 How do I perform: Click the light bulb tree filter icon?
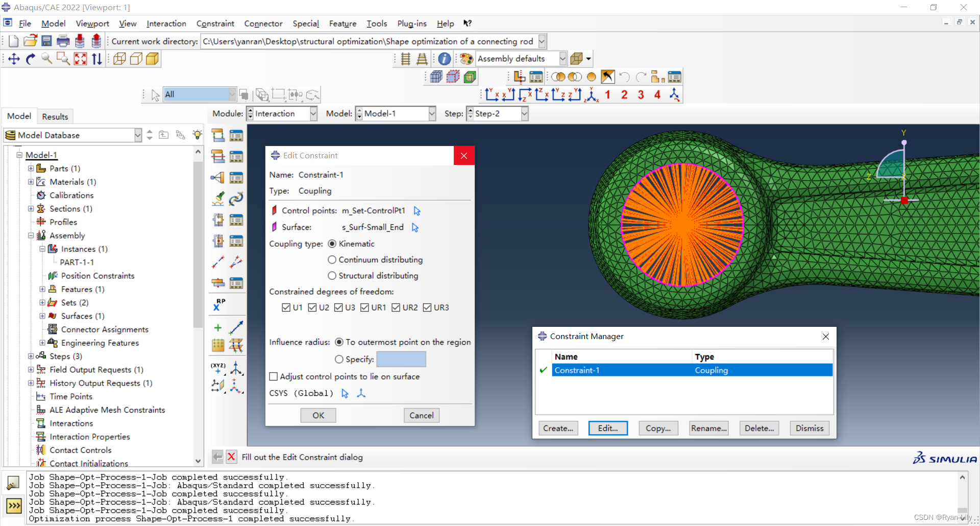[x=197, y=135]
